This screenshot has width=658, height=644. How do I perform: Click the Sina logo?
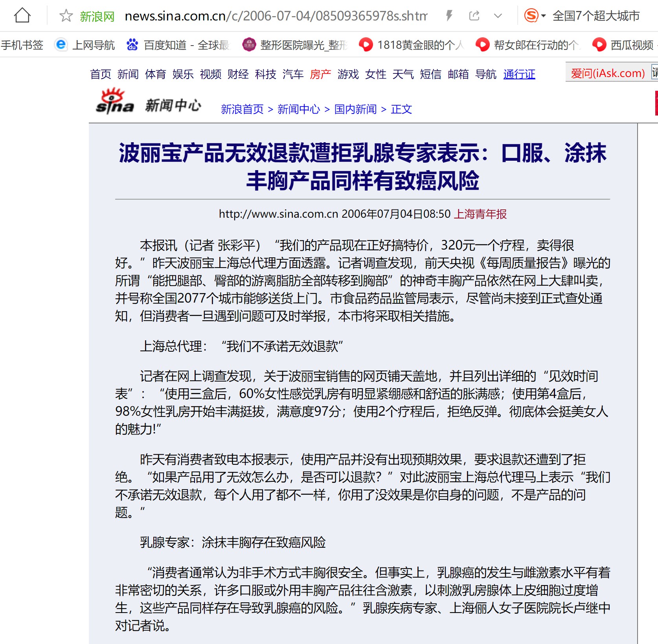pyautogui.click(x=115, y=101)
